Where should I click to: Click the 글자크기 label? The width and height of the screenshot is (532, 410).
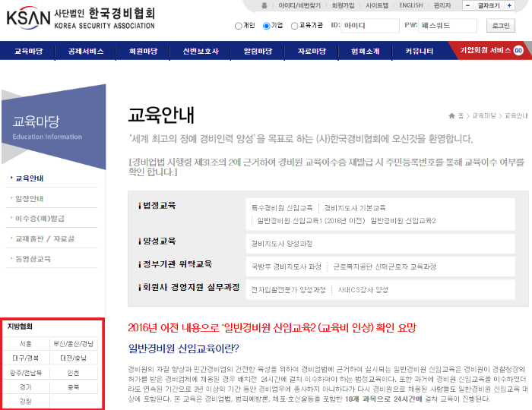tap(489, 5)
